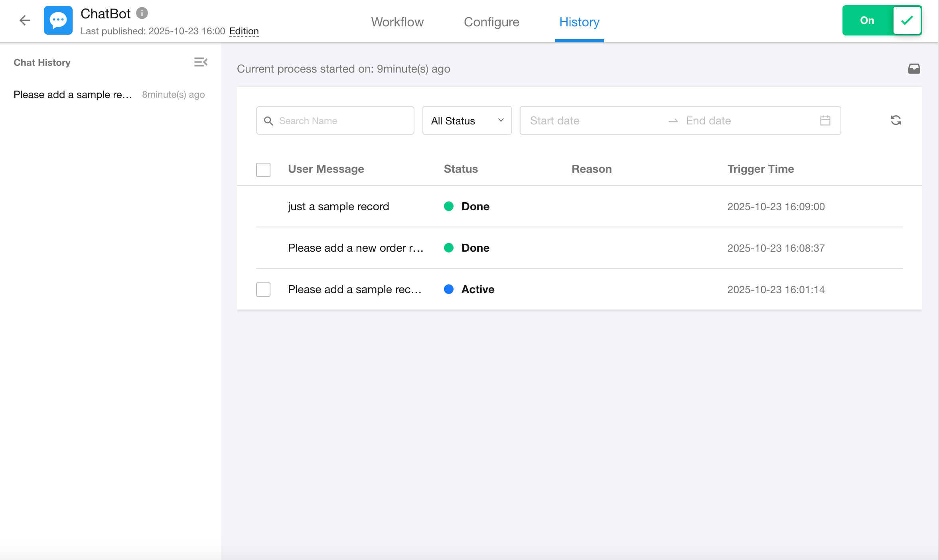This screenshot has width=939, height=560.
Task: Click the back arrow icon
Action: [x=25, y=20]
